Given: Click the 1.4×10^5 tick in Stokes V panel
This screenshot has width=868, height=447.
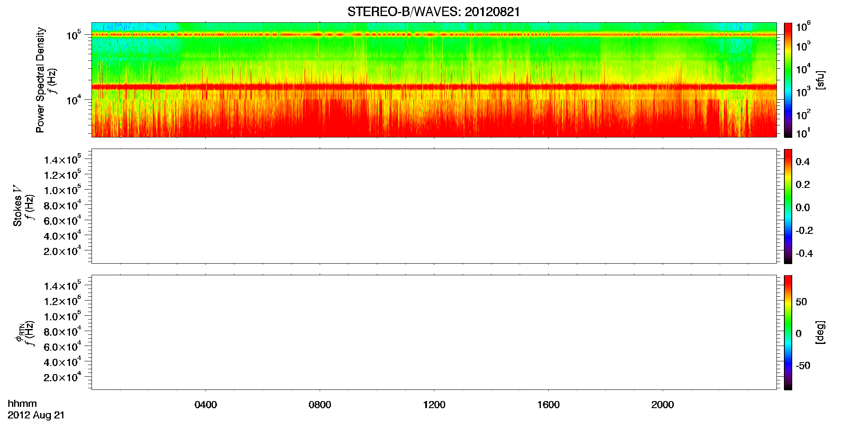Looking at the screenshot, I should (63, 160).
